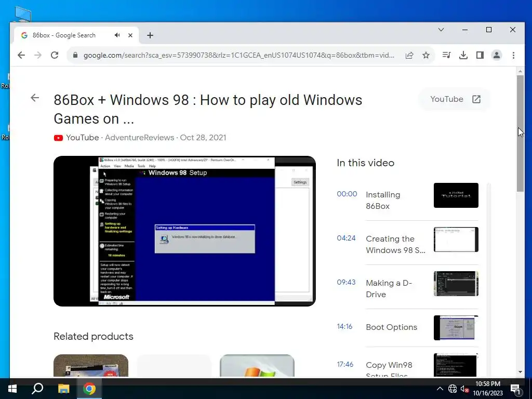The image size is (532, 399).
Task: Click the Creating the Windows 98 thumbnail
Action: coord(456,240)
